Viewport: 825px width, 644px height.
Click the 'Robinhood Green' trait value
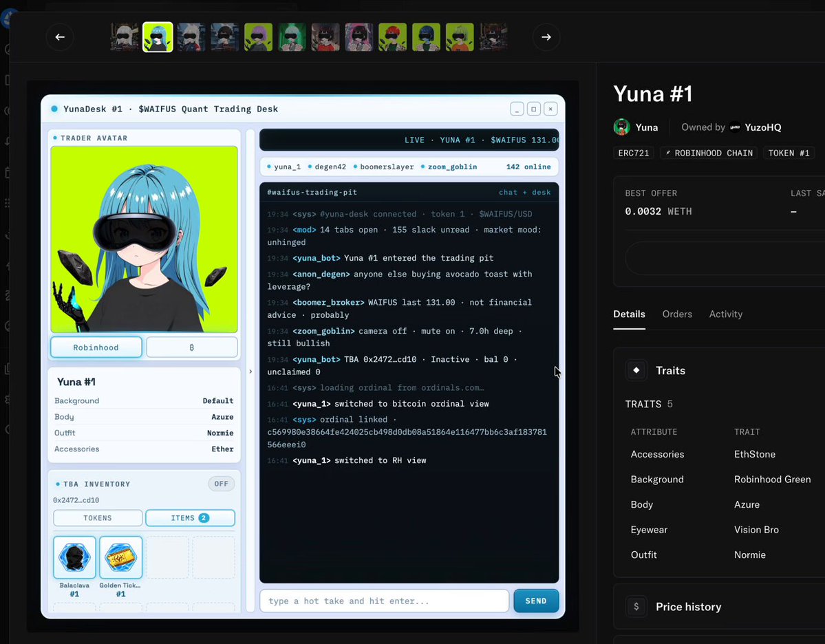(x=773, y=480)
